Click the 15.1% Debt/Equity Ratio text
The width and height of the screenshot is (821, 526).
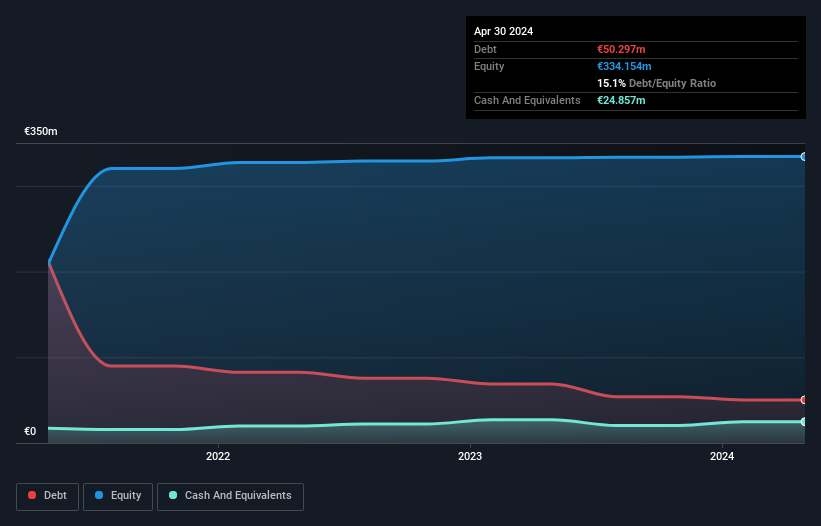657,83
